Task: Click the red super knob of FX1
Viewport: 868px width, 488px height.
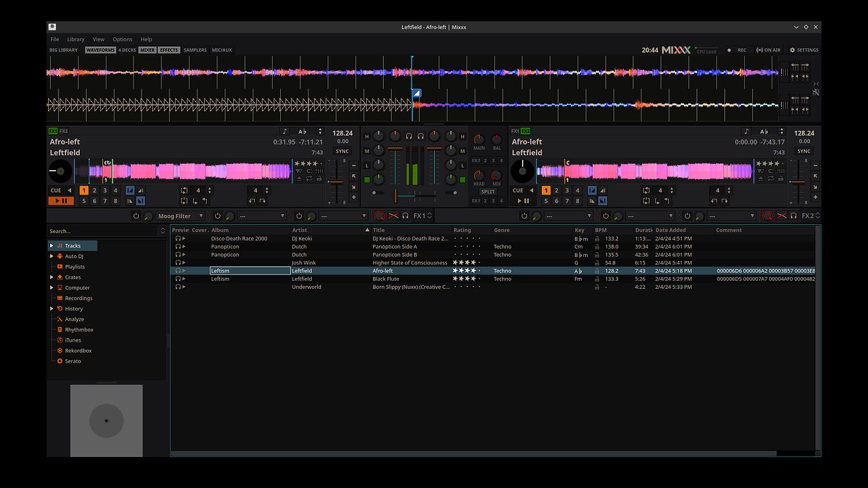Action: tap(379, 216)
